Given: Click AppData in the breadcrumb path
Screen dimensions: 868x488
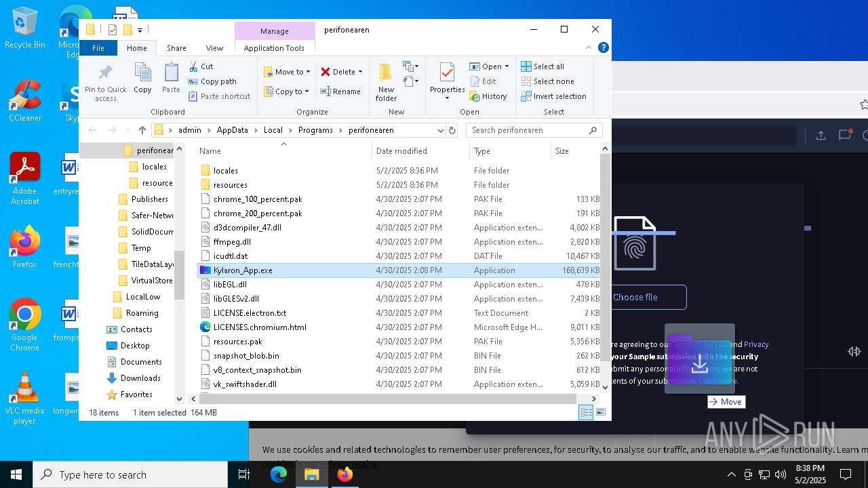Looking at the screenshot, I should 232,130.
